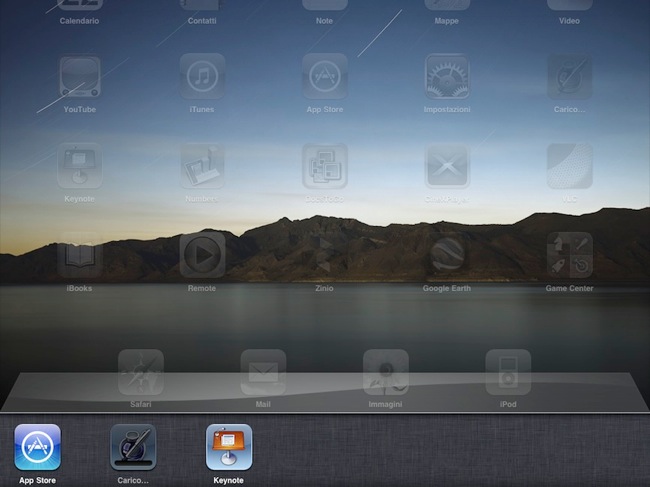The image size is (650, 487).
Task: Open the dimmed Keynote home screen icon
Action: point(80,166)
